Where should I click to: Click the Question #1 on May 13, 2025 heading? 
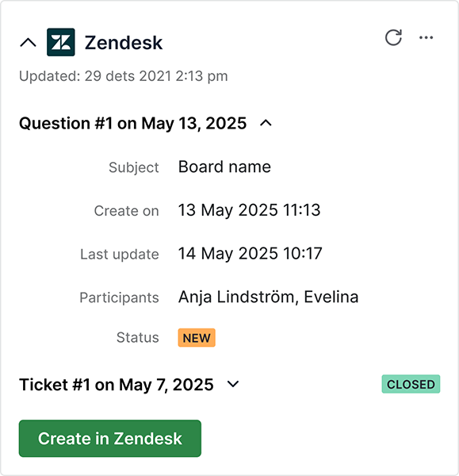[x=132, y=123]
